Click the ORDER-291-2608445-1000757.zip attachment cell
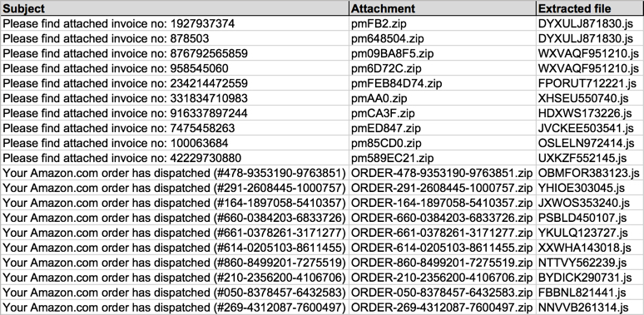The width and height of the screenshot is (644, 315). point(443,188)
